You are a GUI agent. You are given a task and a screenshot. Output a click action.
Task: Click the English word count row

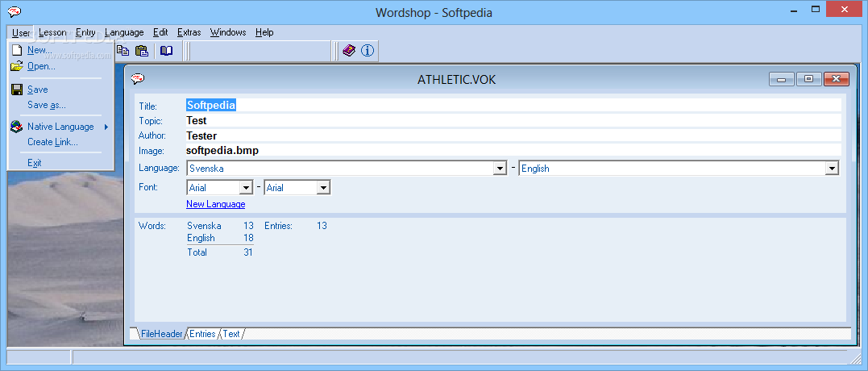point(220,238)
